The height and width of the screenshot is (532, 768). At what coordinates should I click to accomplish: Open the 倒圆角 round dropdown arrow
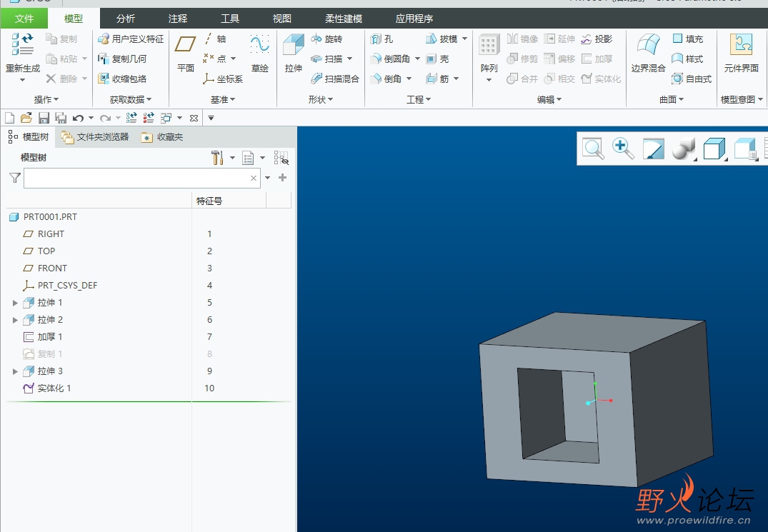pyautogui.click(x=417, y=59)
